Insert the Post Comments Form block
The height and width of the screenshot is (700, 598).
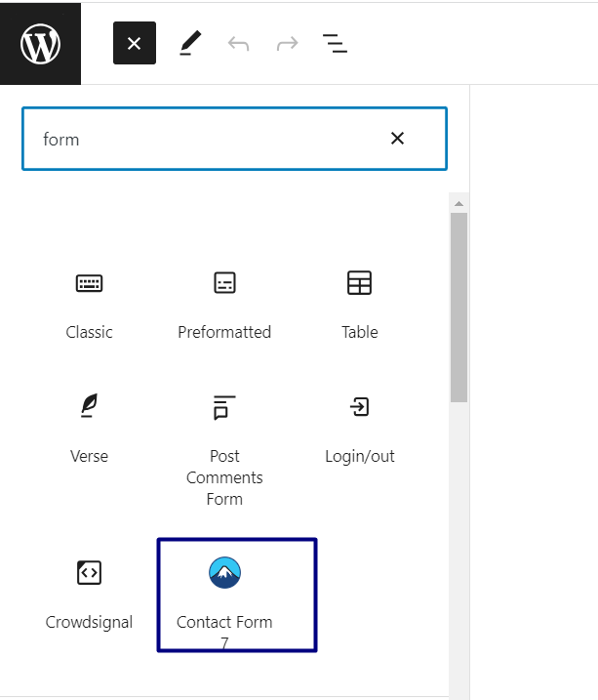(x=224, y=451)
